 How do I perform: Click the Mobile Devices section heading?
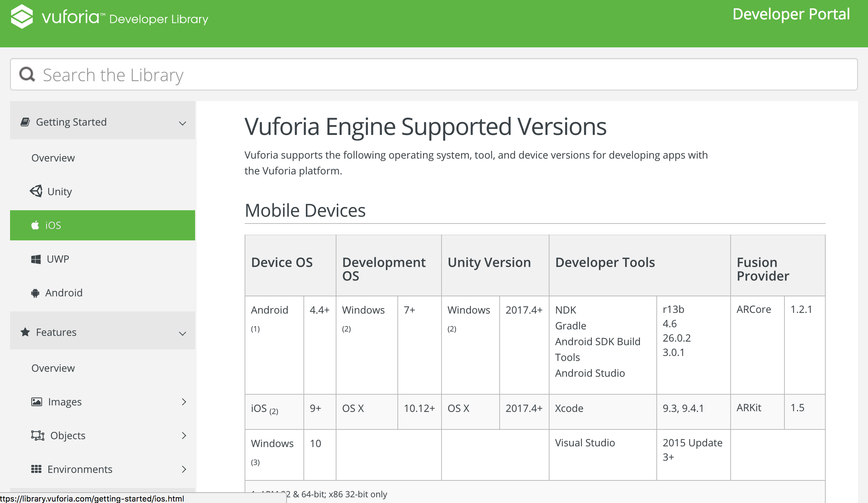pos(305,210)
